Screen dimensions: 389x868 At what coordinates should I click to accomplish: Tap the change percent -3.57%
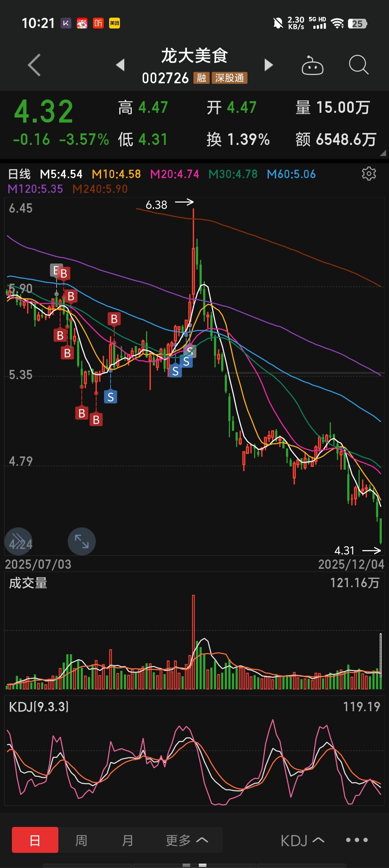click(x=84, y=139)
